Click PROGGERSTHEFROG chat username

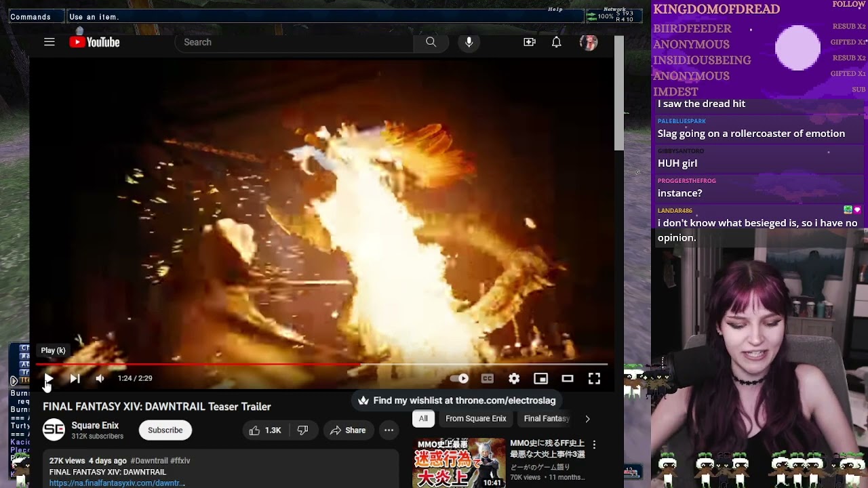coord(687,180)
